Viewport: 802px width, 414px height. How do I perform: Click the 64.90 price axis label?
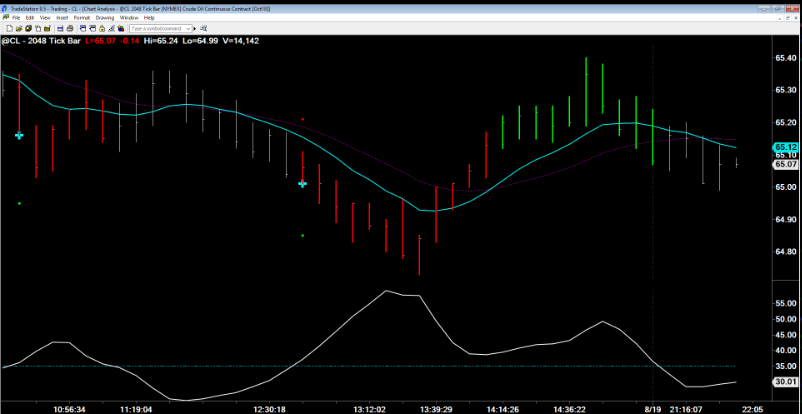click(786, 220)
